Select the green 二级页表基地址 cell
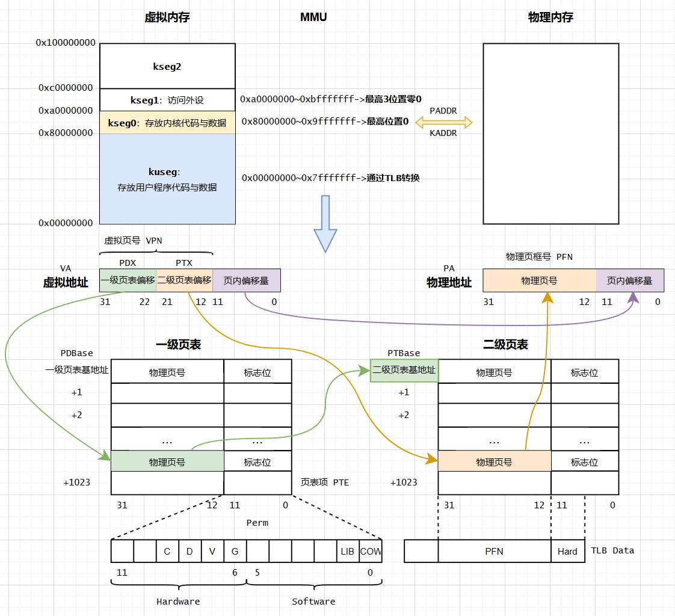The height and width of the screenshot is (616, 675). click(403, 371)
